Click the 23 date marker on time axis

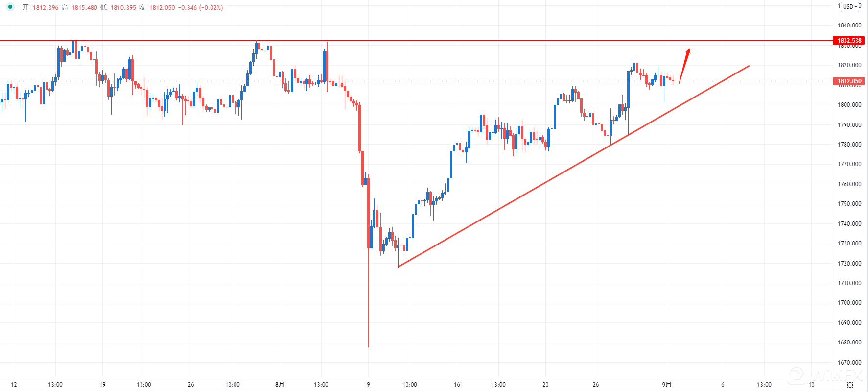[x=545, y=385]
